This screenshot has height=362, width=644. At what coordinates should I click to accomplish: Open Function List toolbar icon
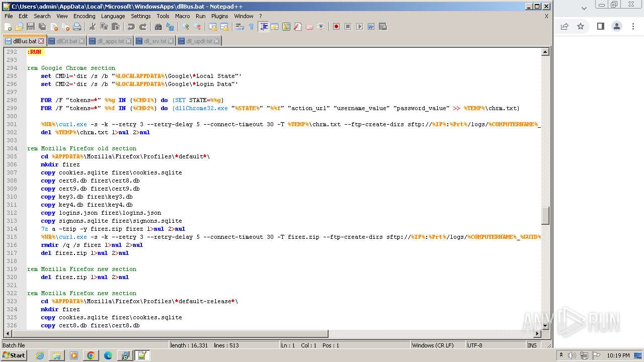click(x=298, y=27)
